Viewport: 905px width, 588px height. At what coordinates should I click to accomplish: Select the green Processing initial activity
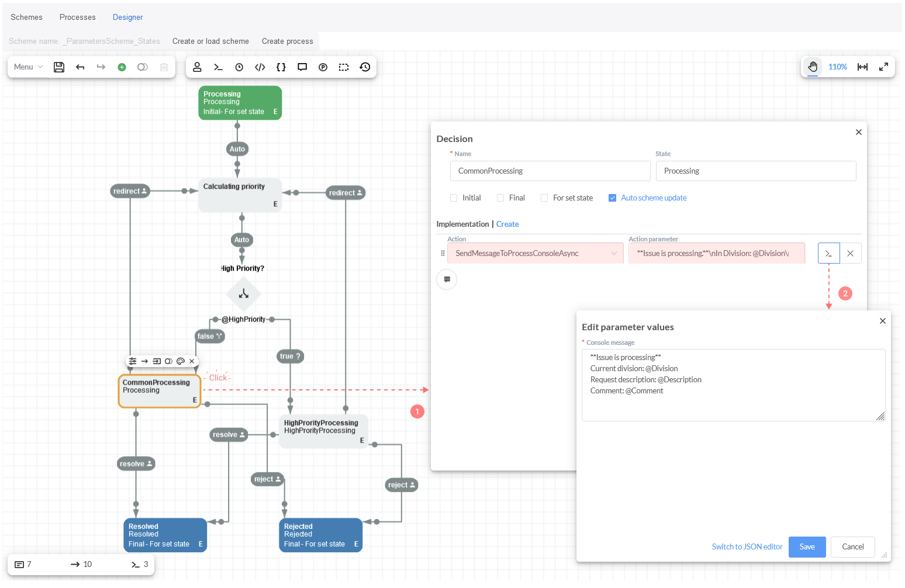(x=240, y=103)
